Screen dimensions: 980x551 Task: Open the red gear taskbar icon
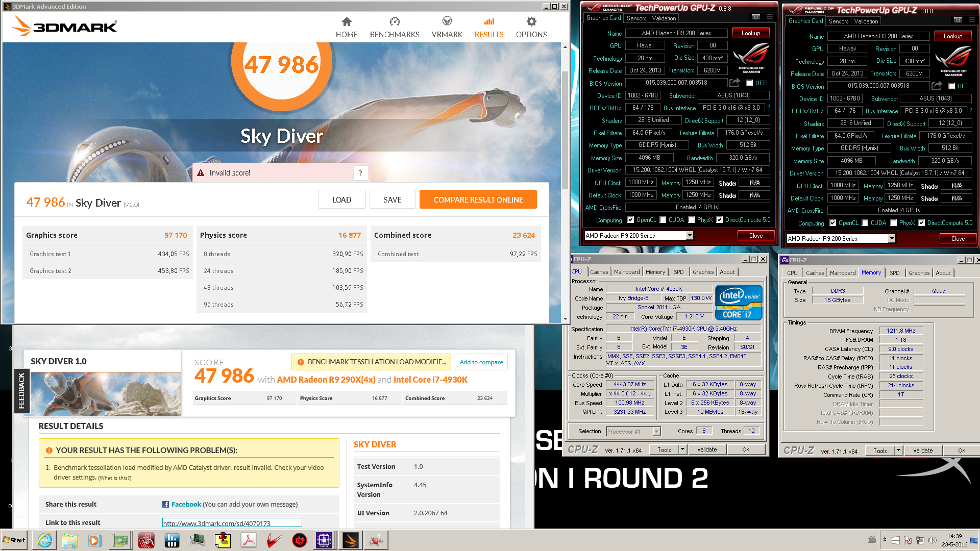pos(300,540)
